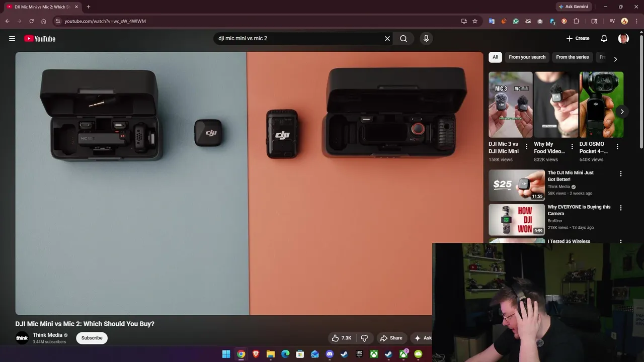The height and width of the screenshot is (362, 644).
Task: Open Microsoft Store from the taskbar
Action: 300,354
